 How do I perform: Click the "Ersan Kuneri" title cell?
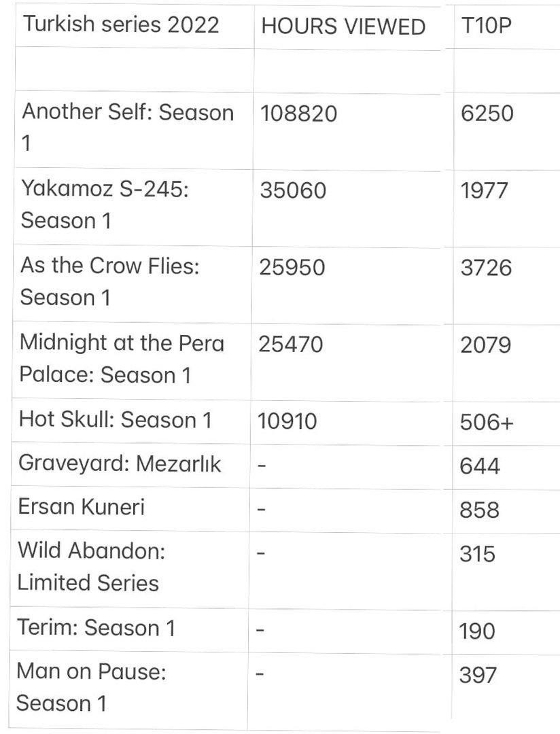point(82,507)
